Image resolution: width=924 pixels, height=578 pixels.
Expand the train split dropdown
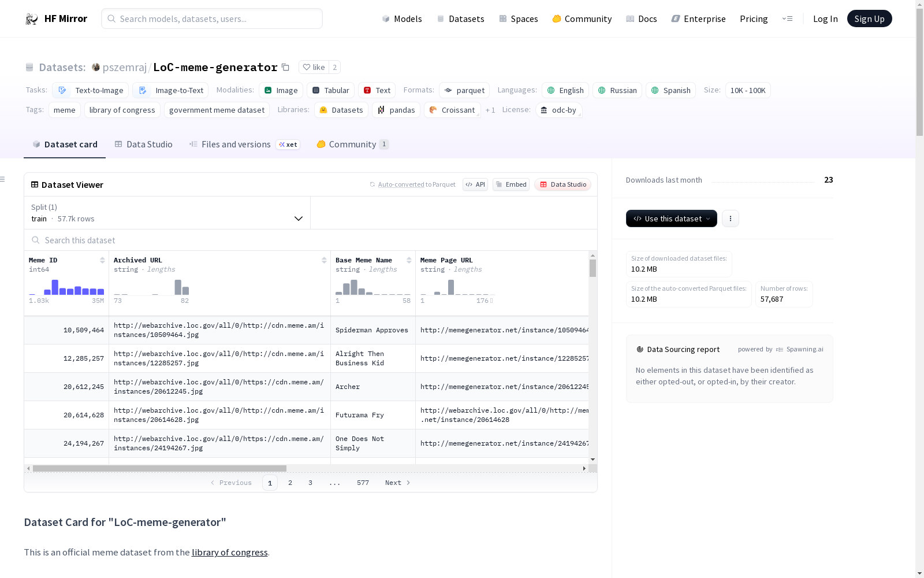[x=167, y=213]
